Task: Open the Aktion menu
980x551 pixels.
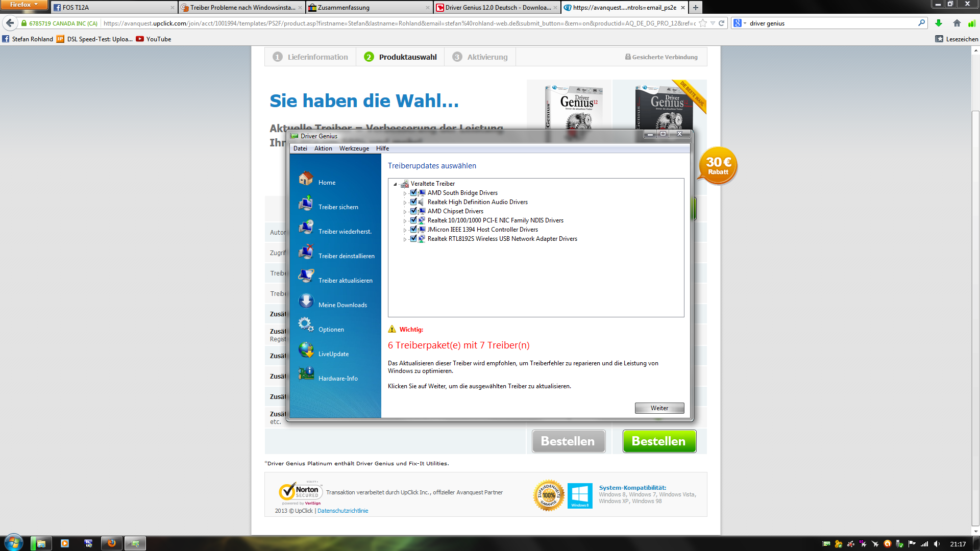Action: pyautogui.click(x=323, y=148)
